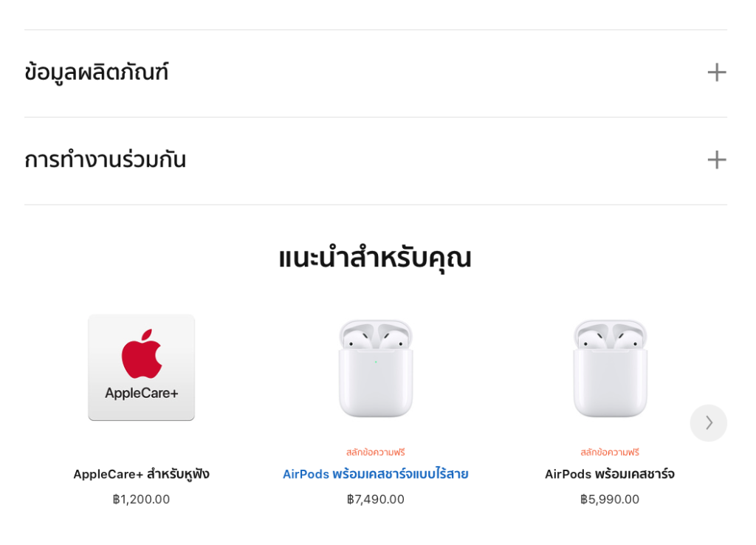Open the AirPods พร้อมเคสชาร์จแบบไร้สาย product link
Screen dimensions: 756x545
pyautogui.click(x=375, y=473)
